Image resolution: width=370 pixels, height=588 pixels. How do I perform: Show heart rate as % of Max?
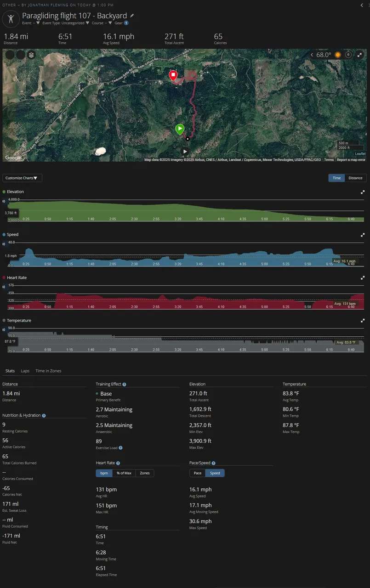(124, 473)
